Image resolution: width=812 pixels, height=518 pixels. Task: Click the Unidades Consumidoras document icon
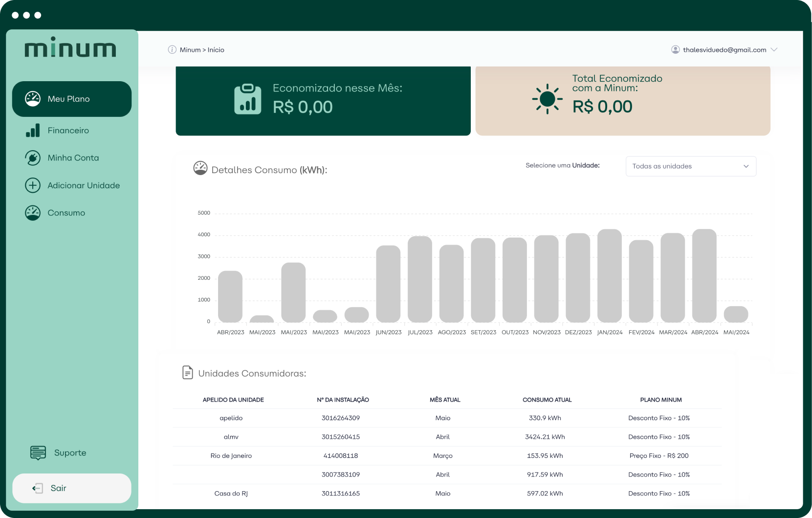(x=187, y=373)
